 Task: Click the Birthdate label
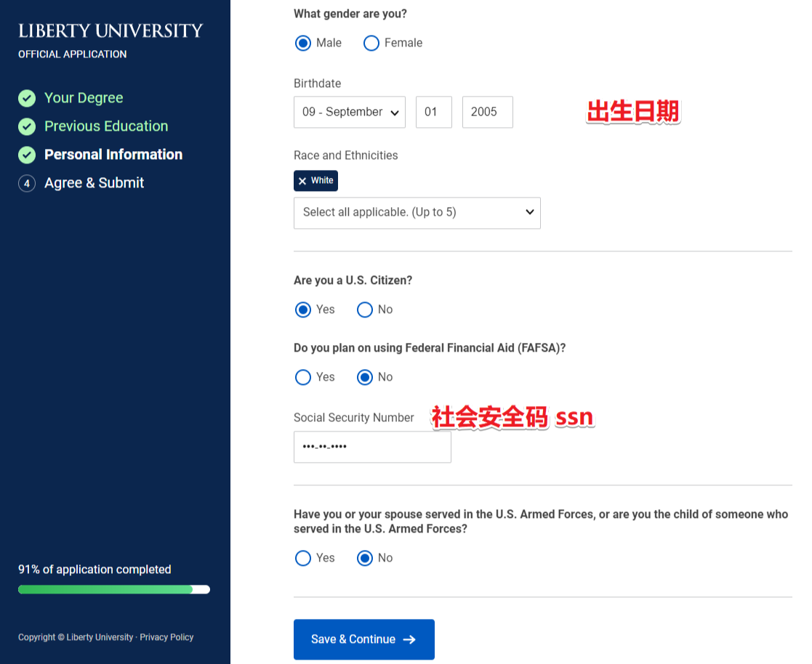point(318,84)
